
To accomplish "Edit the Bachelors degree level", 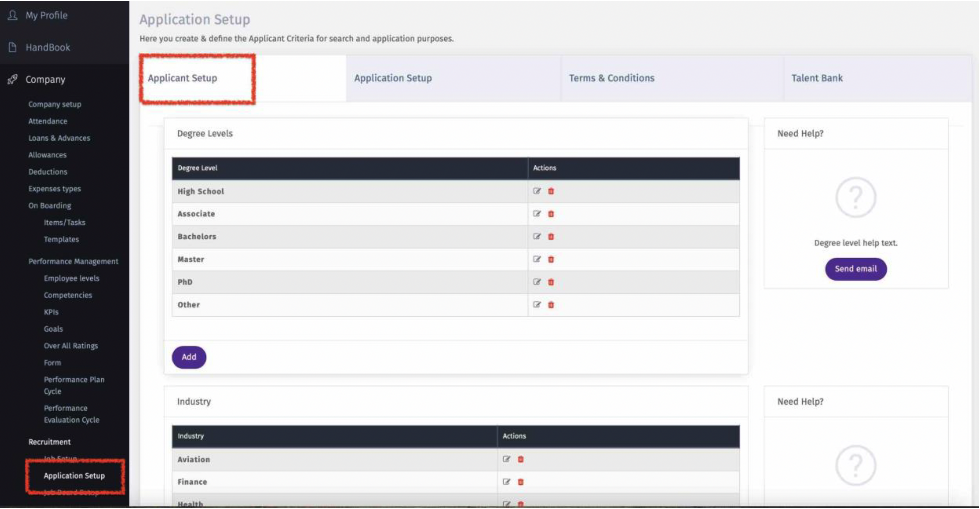I will coord(537,237).
